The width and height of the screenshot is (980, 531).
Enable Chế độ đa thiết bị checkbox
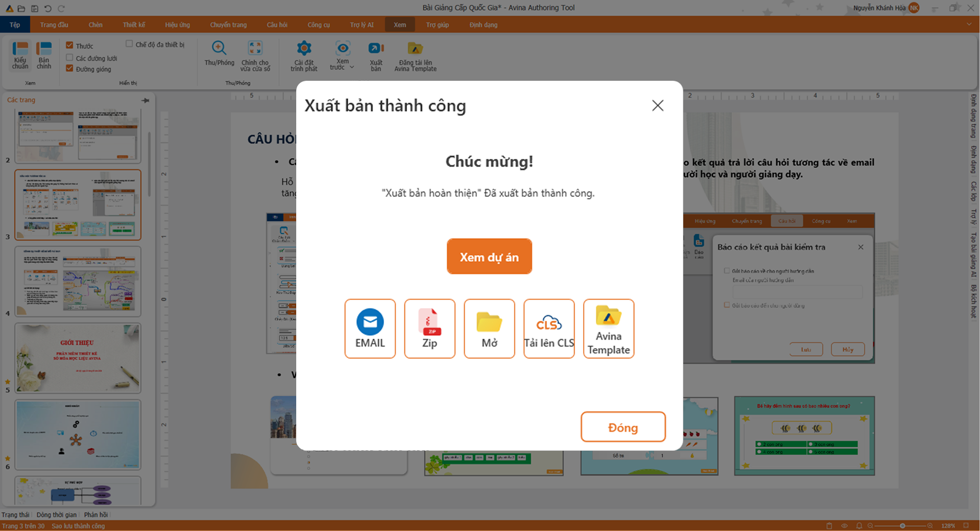129,44
